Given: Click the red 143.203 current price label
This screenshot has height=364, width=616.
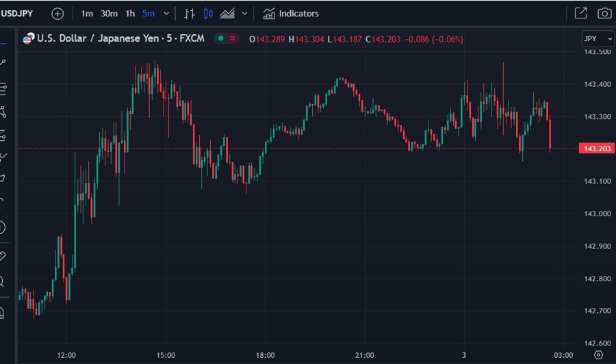Looking at the screenshot, I should [597, 148].
